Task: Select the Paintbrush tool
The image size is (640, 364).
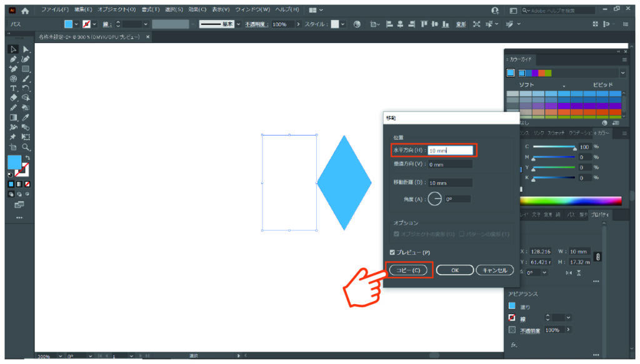Action: click(26, 79)
